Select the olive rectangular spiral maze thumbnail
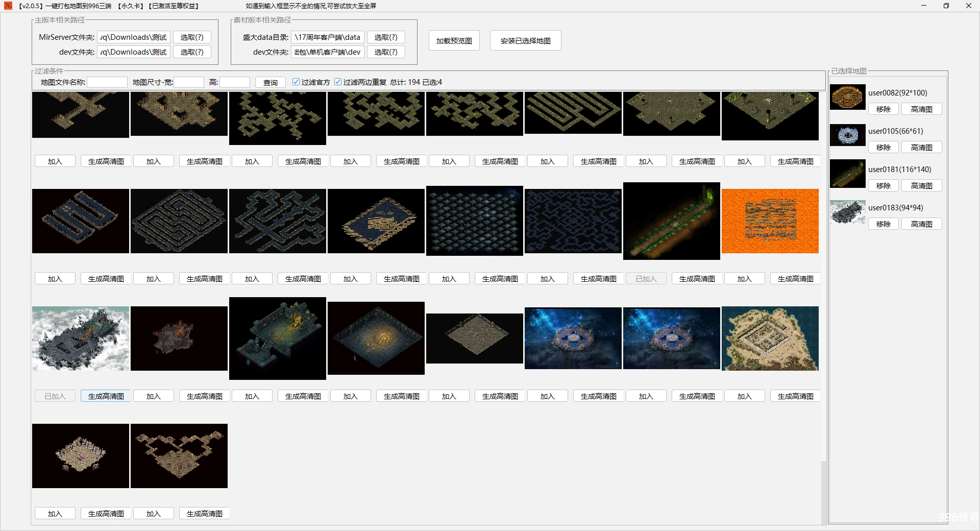This screenshot has height=531, width=980. click(573, 113)
